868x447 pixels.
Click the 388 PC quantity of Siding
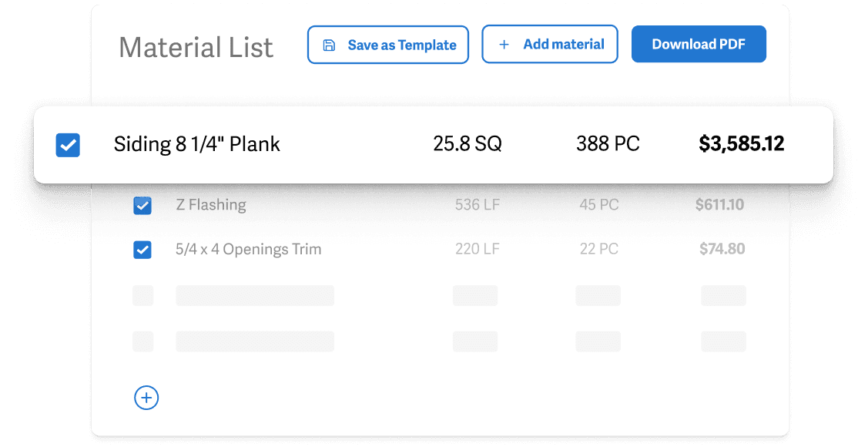(x=608, y=144)
